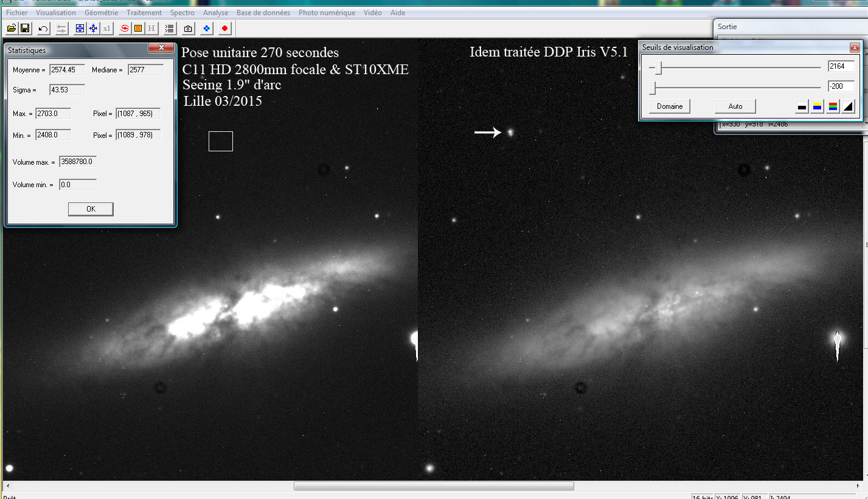Click the blue four-arrows centering toolbar icon
The height and width of the screenshot is (499, 868).
(x=93, y=28)
